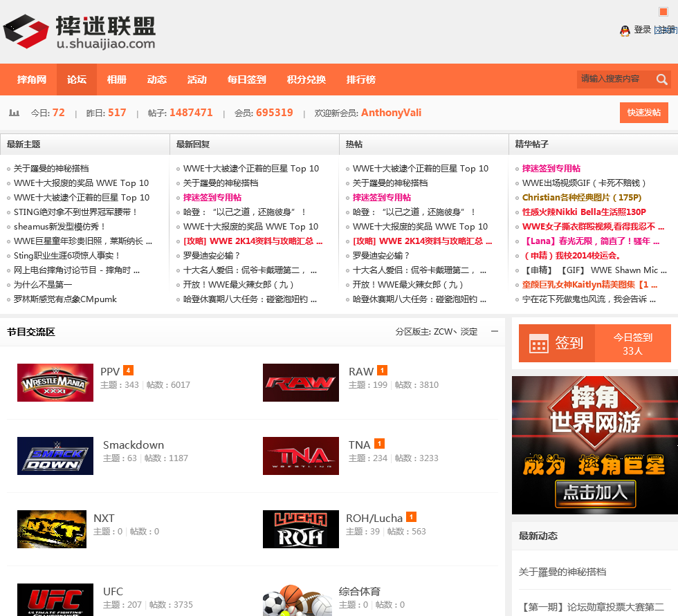Viewport: 678px width, 616px height.
Task: Open the 排行榜 navigation item
Action: (360, 80)
